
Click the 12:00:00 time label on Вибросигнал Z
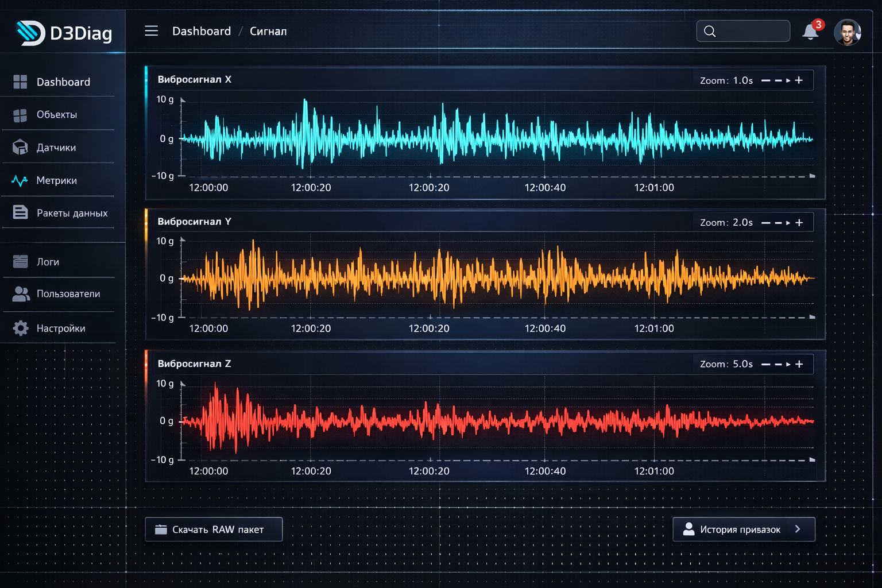pos(208,471)
